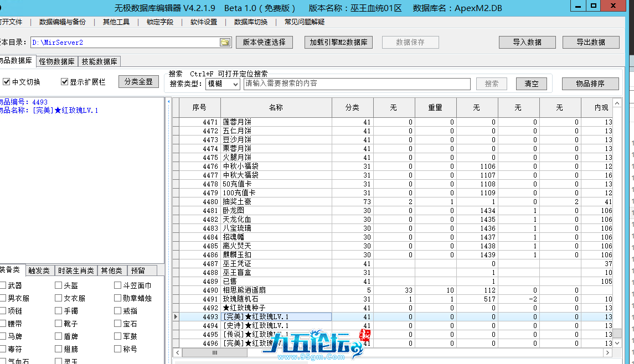Screen dimensions: 634x364
Task: Click the search content input field
Action: coord(357,84)
